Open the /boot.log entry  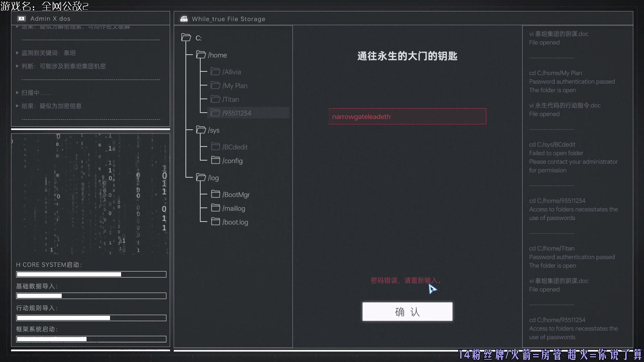235,222
